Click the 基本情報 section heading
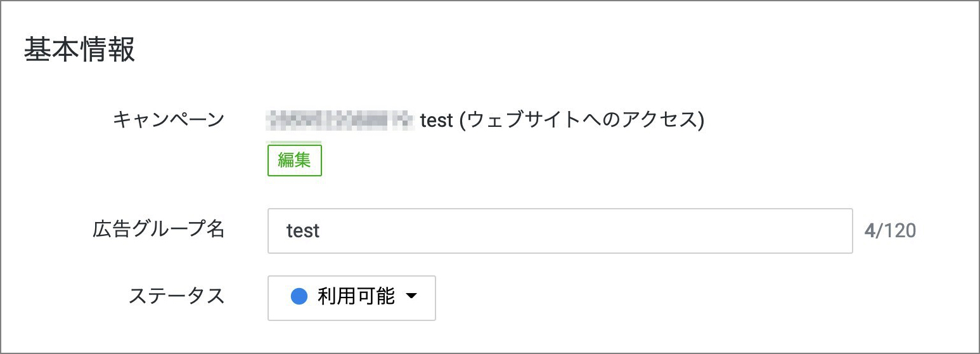The height and width of the screenshot is (354, 980). pyautogui.click(x=79, y=50)
